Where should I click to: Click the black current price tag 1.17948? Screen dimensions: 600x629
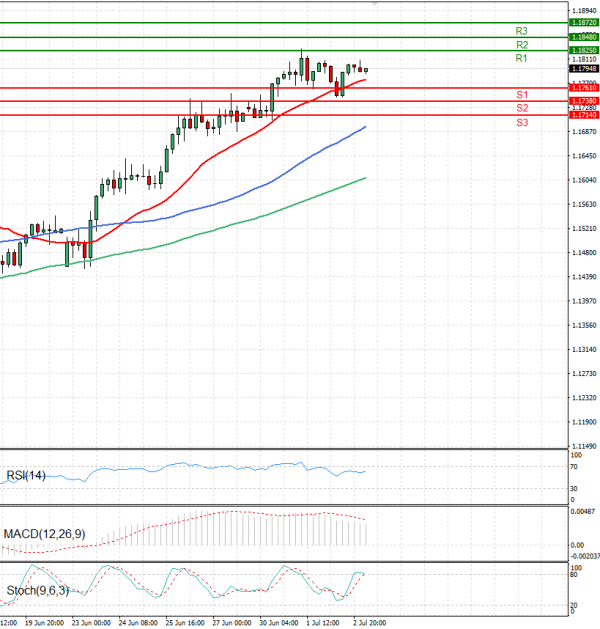pyautogui.click(x=584, y=69)
